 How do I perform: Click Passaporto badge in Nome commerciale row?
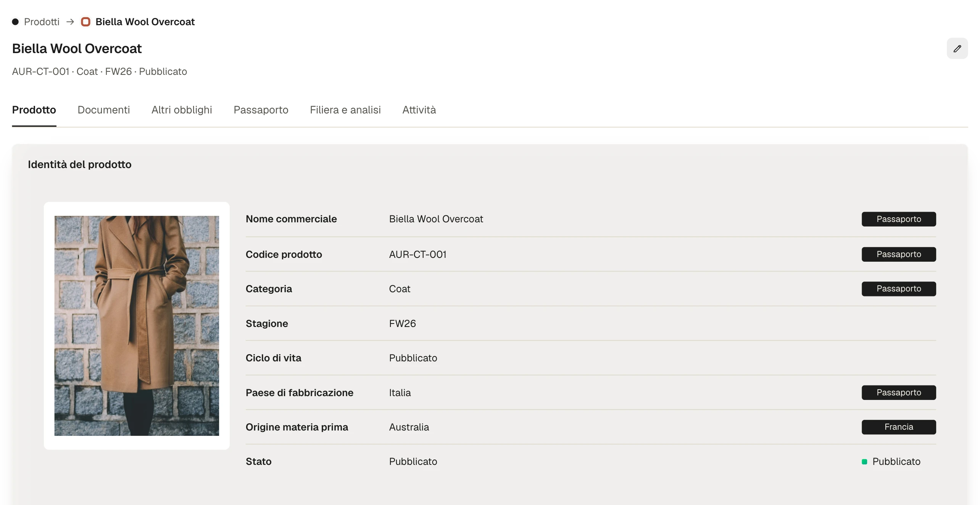[x=899, y=219]
